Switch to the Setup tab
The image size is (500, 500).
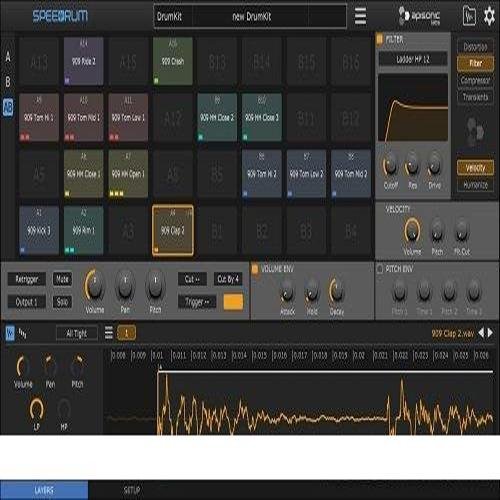point(132,490)
